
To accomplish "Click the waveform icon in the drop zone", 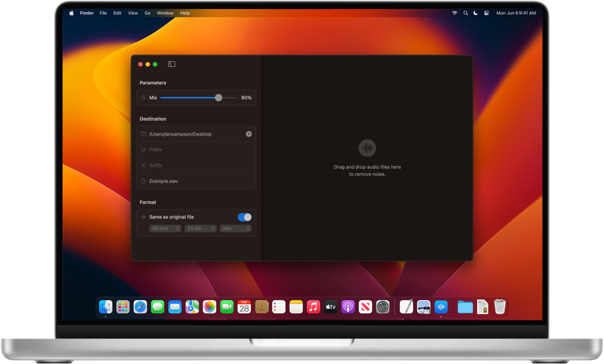I will [367, 148].
